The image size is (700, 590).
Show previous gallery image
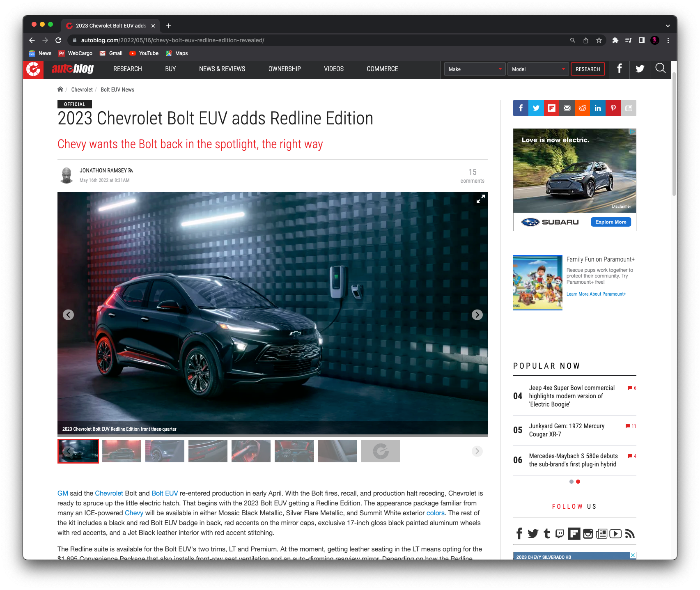(x=68, y=315)
